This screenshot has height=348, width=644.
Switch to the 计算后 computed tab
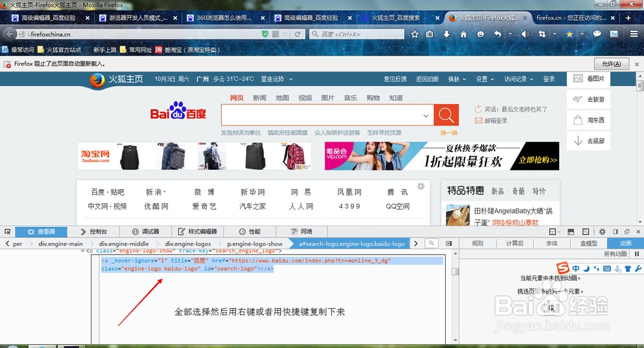click(x=515, y=243)
